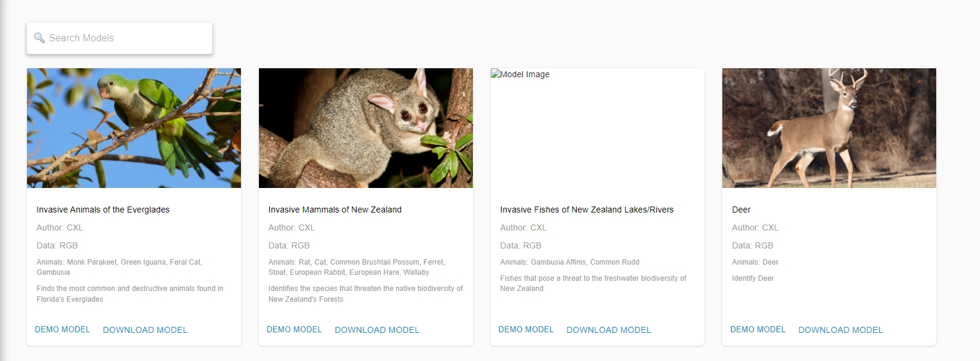Select Invasive Fishes of New Zealand Lakes/Rivers title
Image resolution: width=980 pixels, height=361 pixels.
coord(587,210)
